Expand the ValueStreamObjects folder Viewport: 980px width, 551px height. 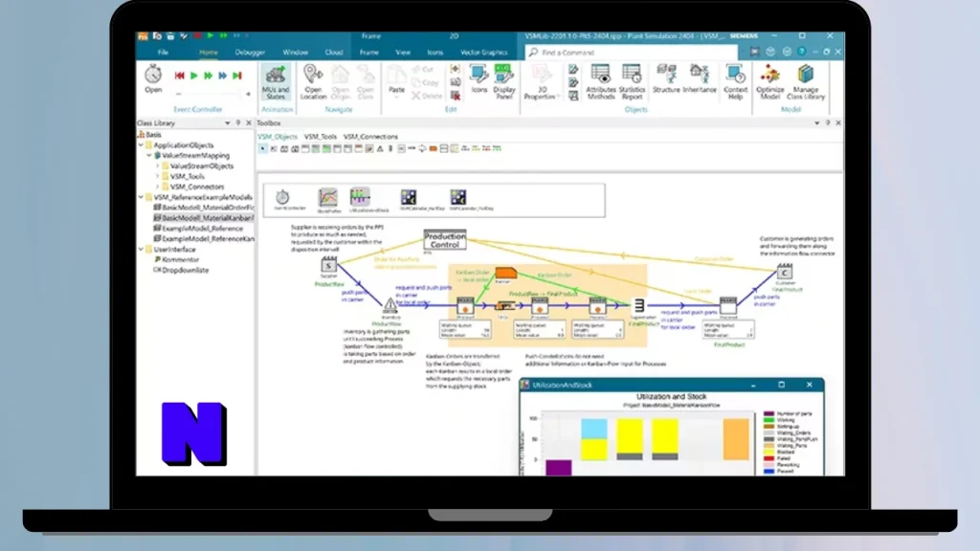pyautogui.click(x=158, y=166)
